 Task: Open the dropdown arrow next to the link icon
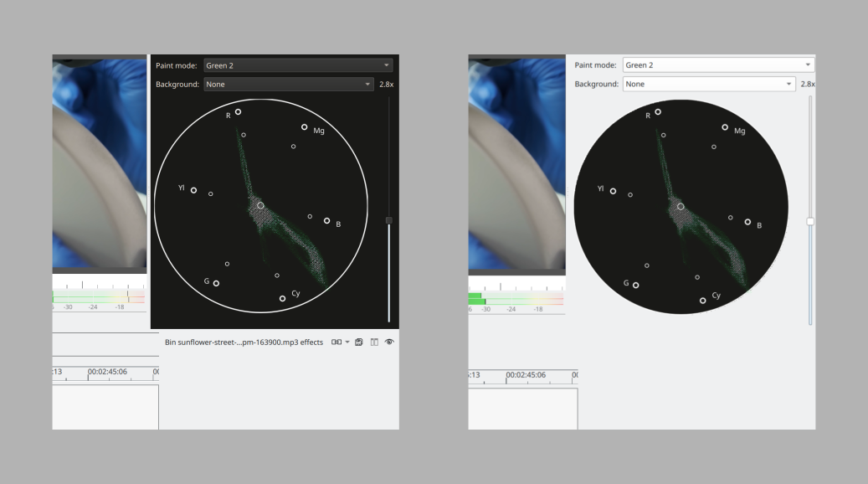pos(347,342)
